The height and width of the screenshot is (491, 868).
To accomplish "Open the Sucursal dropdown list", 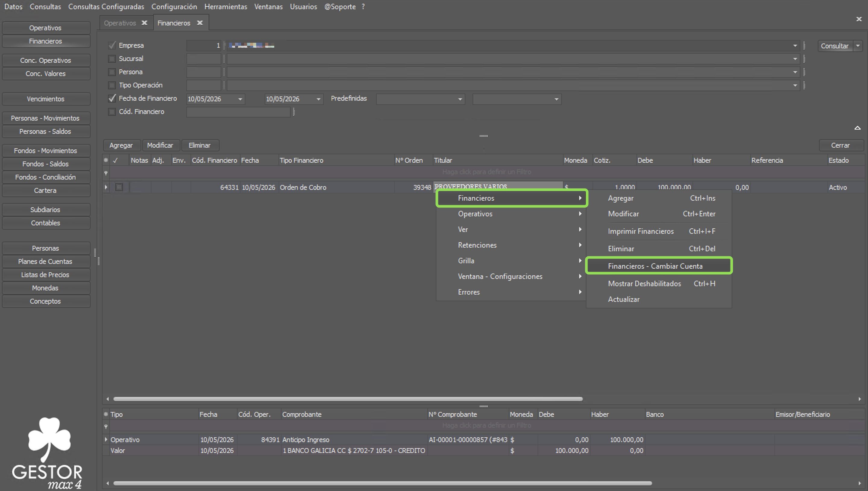I will tap(795, 59).
